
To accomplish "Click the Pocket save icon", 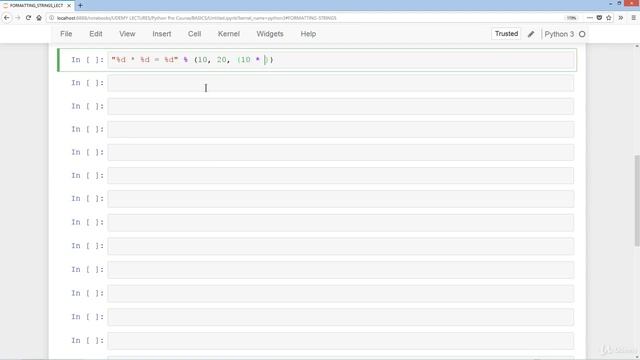I will (599, 18).
